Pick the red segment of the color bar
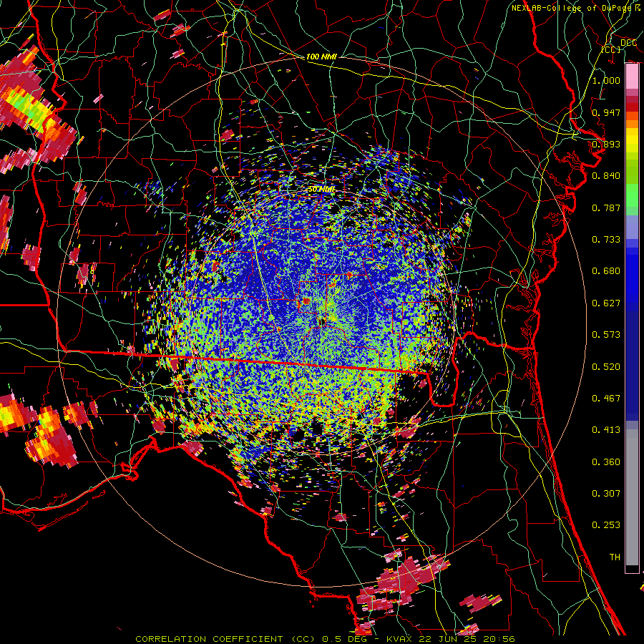 [x=632, y=107]
